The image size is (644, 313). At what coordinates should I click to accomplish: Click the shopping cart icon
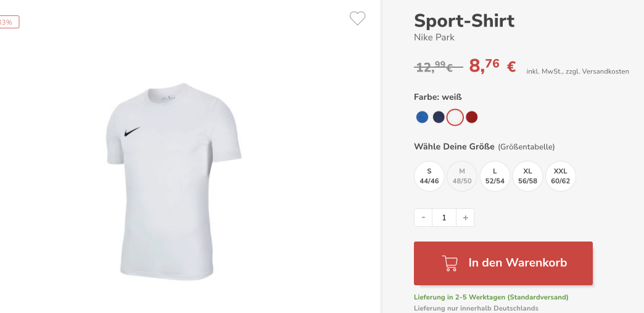coord(450,263)
